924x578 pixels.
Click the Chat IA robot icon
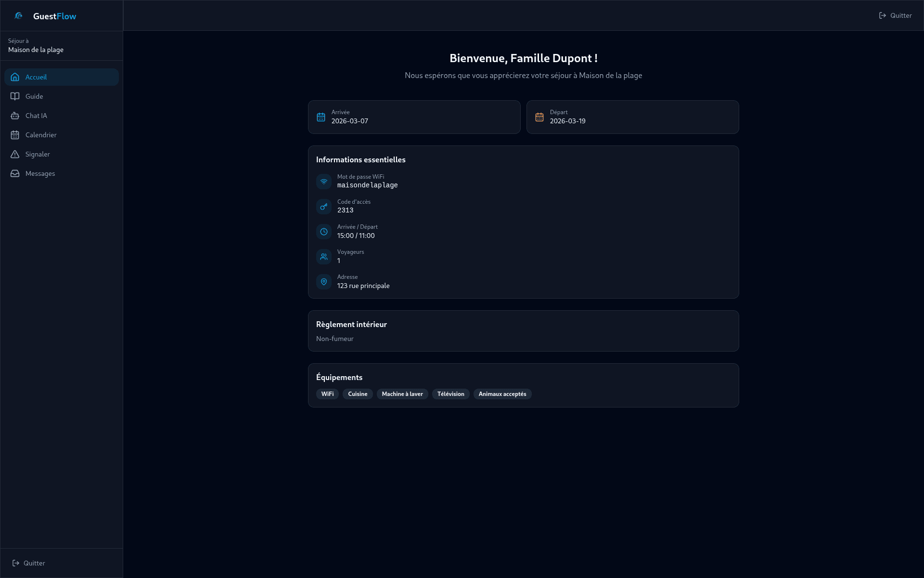pyautogui.click(x=15, y=116)
